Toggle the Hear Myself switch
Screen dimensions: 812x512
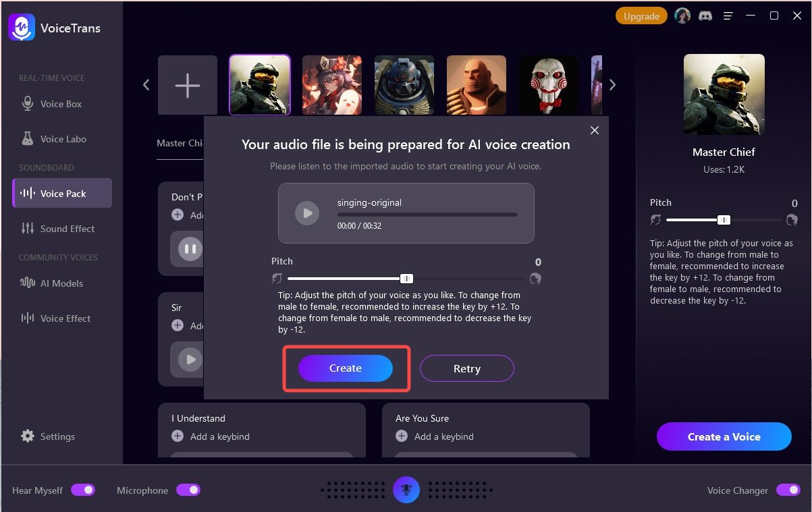pyautogui.click(x=83, y=490)
